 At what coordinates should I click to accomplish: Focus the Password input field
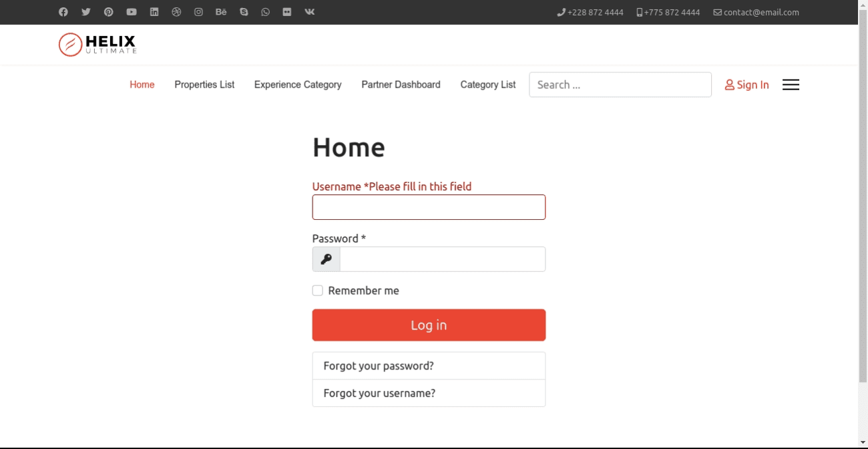(443, 259)
